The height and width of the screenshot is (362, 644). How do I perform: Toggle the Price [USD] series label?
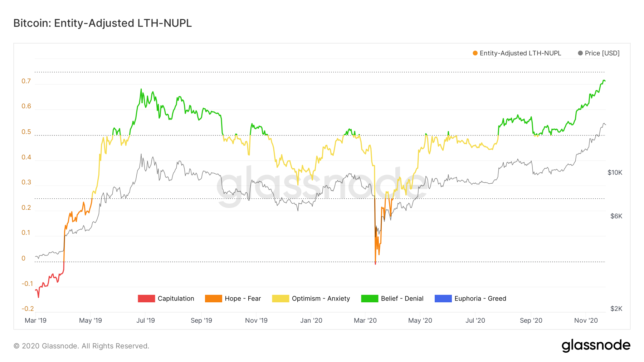(602, 53)
